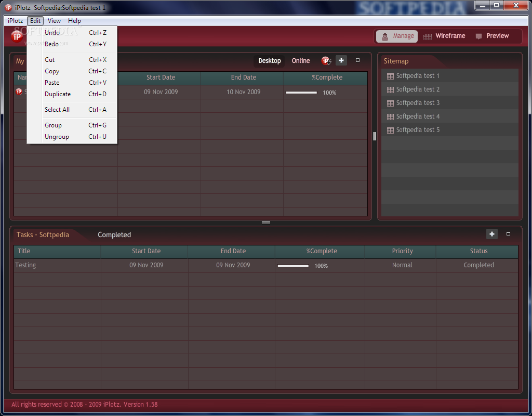Switch to Desktop projects tab

(270, 61)
